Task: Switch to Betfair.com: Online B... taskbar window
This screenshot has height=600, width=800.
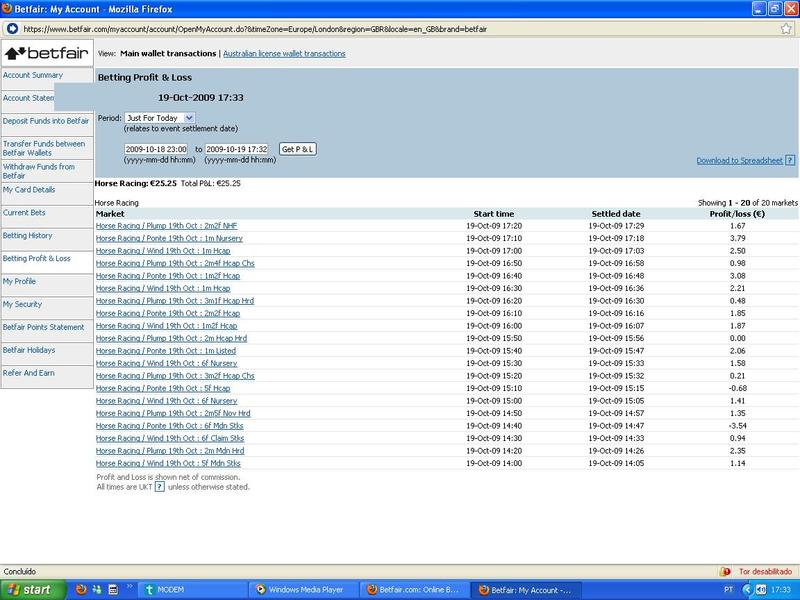Action: tap(415, 590)
